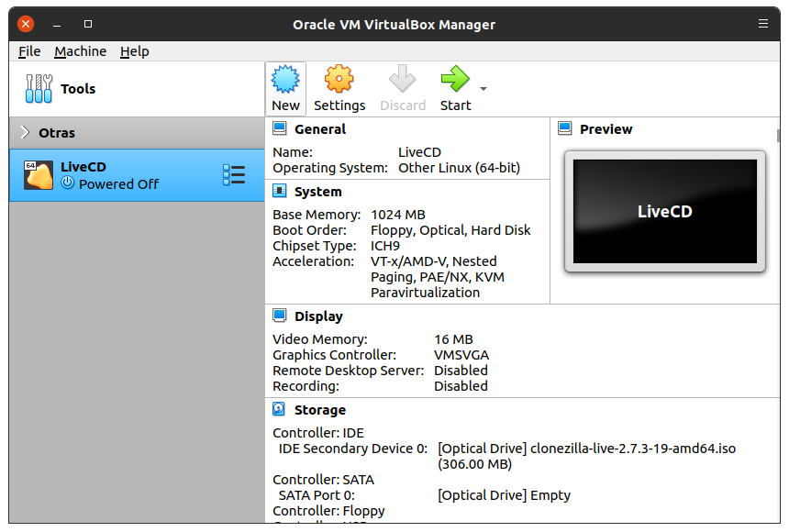Click the Preview section icon

(x=565, y=129)
